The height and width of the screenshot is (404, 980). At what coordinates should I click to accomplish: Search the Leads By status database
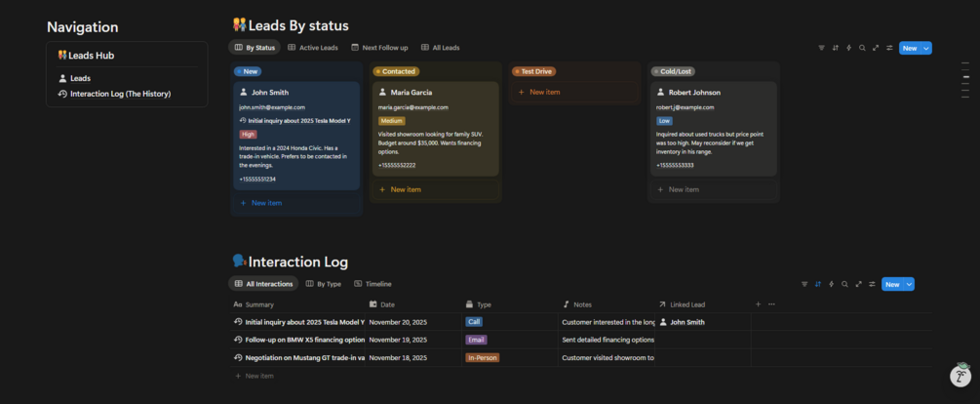(x=862, y=48)
